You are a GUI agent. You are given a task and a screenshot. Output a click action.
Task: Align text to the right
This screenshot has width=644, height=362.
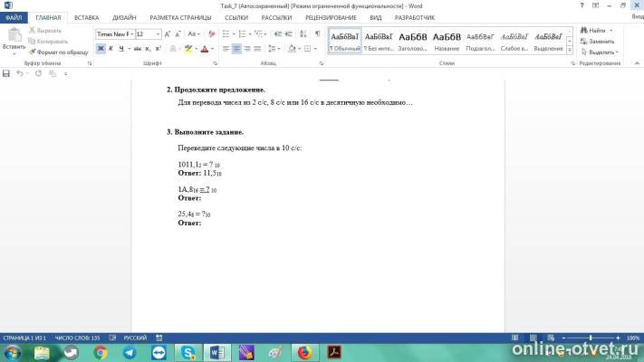coord(247,49)
